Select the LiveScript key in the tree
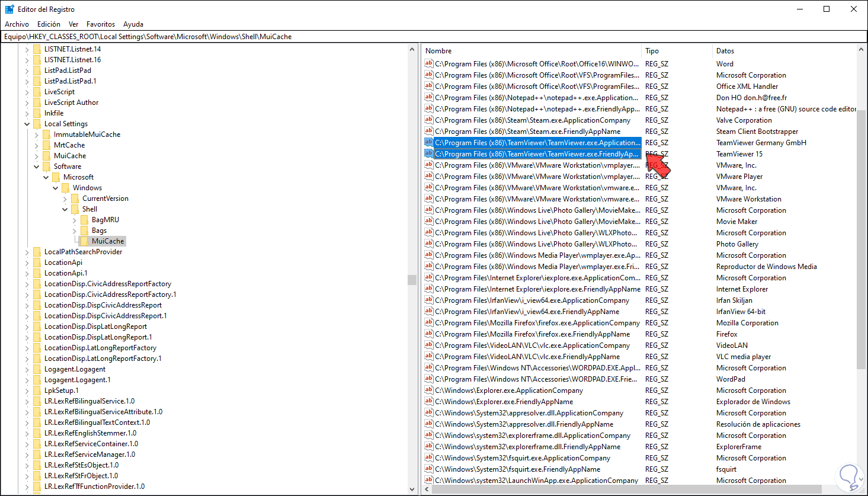The image size is (868, 496). (59, 92)
